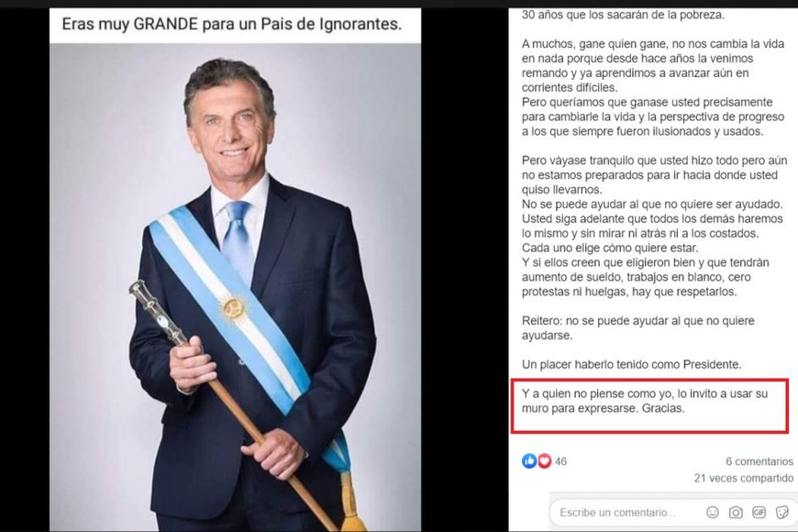Open the emoji picker smiley icon

click(x=713, y=512)
